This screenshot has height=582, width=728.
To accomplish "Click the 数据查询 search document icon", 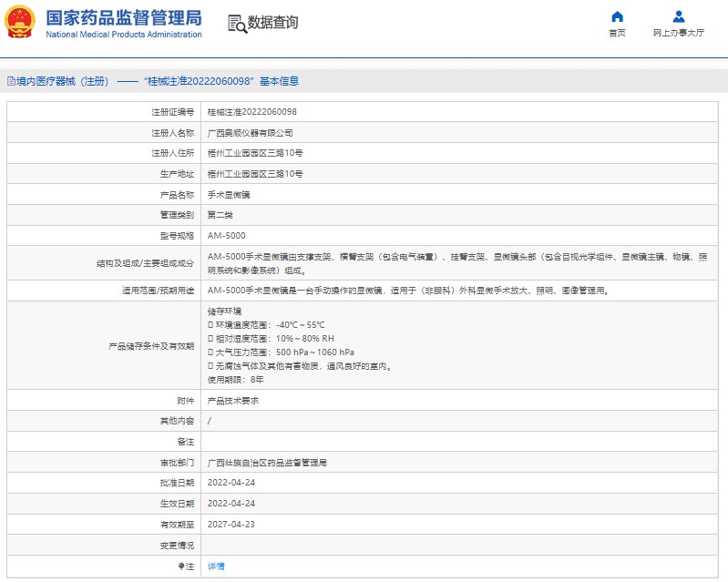I will coord(236,24).
